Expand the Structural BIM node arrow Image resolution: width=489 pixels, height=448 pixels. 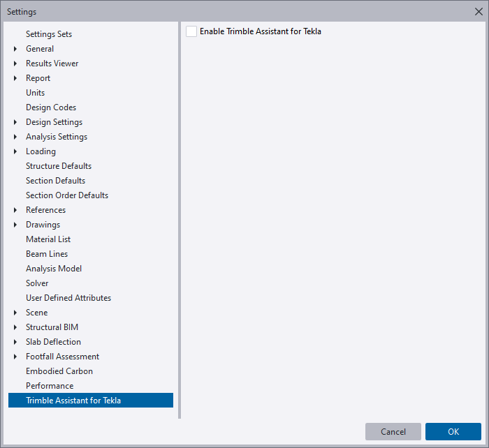tap(15, 327)
